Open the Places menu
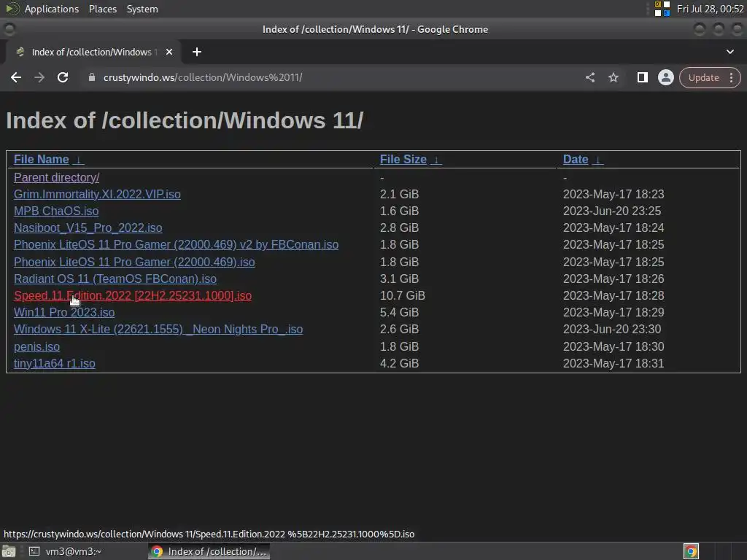 point(102,9)
